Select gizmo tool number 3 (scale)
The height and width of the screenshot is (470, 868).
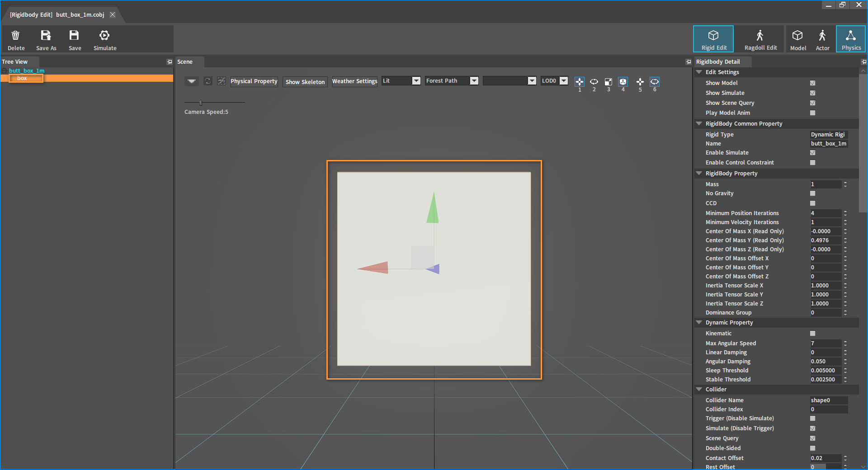[609, 82]
